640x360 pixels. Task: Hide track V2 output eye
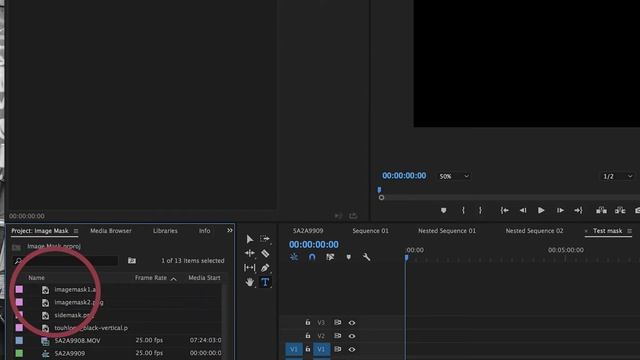click(x=352, y=336)
